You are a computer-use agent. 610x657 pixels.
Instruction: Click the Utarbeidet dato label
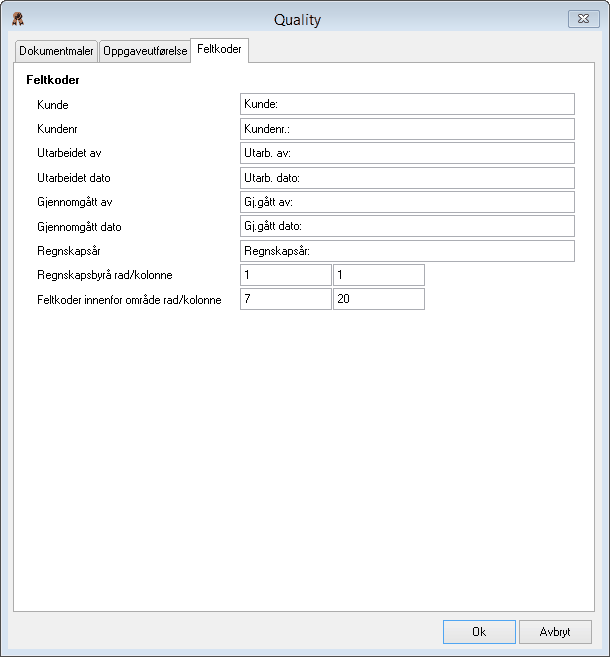[x=74, y=178]
